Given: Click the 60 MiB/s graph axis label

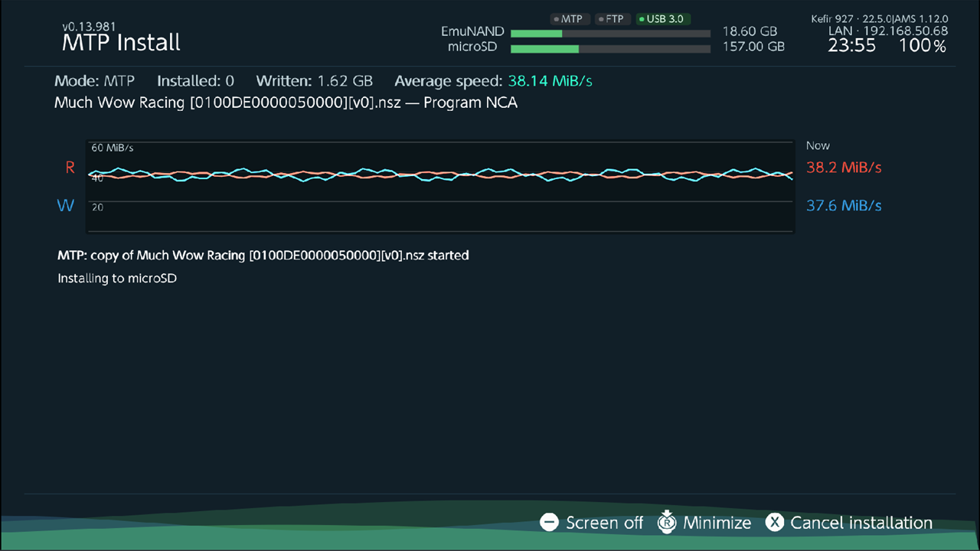Looking at the screenshot, I should pos(112,148).
